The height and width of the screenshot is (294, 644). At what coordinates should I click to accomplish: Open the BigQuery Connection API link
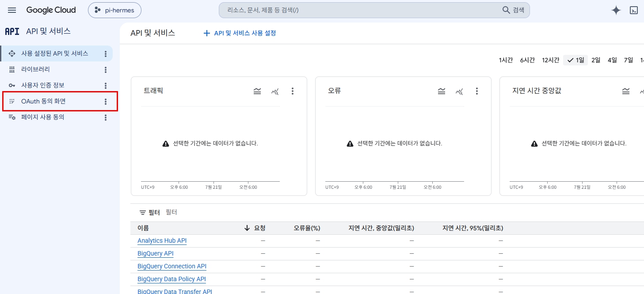tap(172, 267)
